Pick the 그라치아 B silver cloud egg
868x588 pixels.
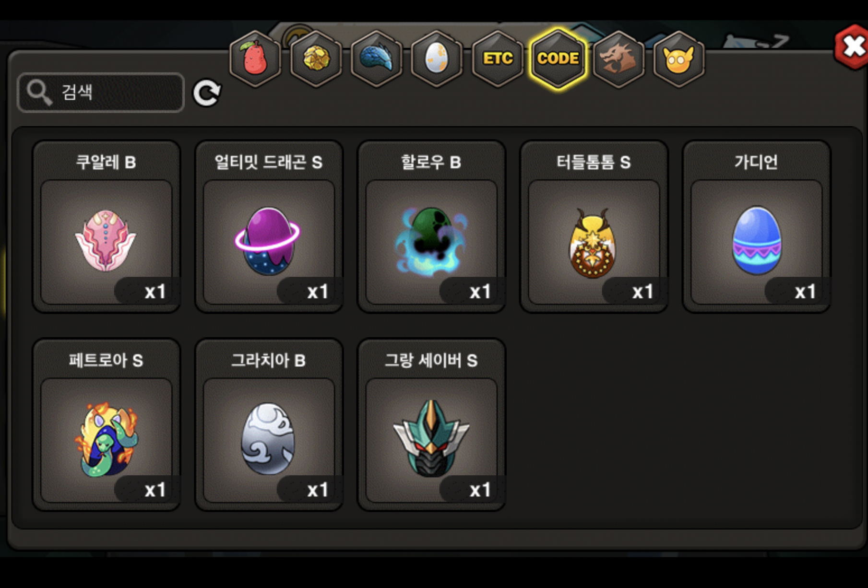269,425
